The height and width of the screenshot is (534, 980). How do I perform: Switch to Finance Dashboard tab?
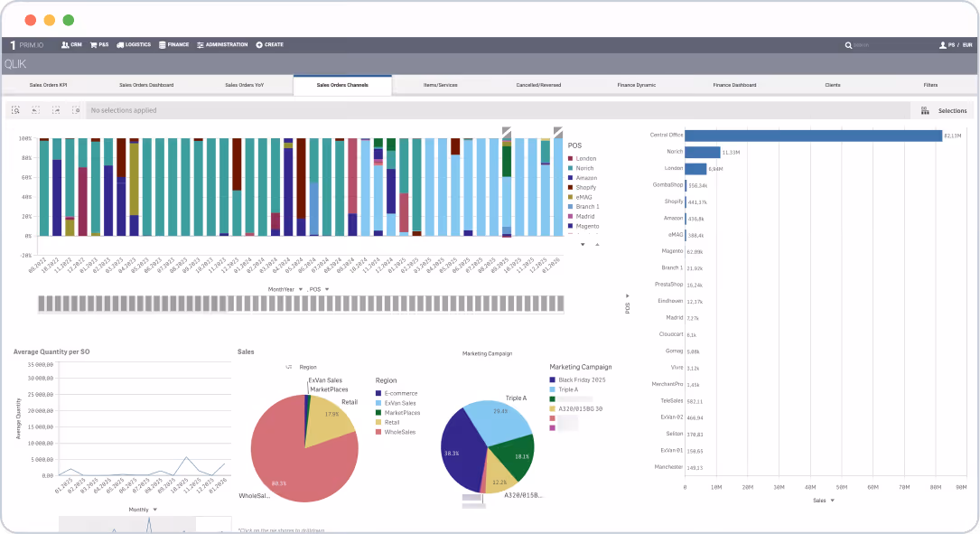735,85
